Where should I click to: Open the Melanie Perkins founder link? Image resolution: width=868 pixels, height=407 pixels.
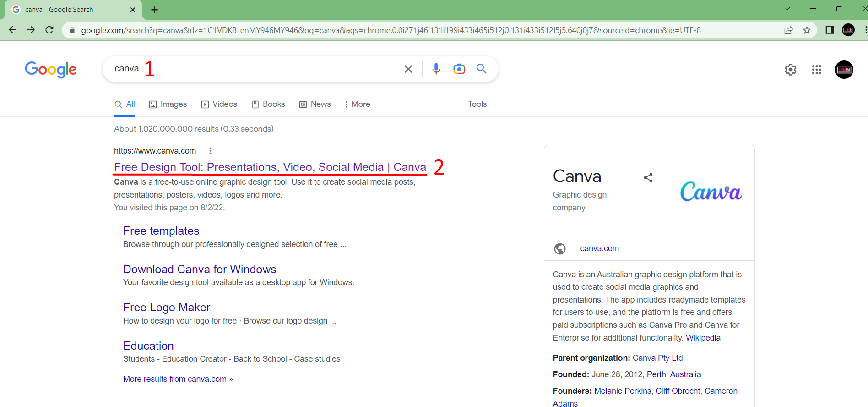coord(623,391)
